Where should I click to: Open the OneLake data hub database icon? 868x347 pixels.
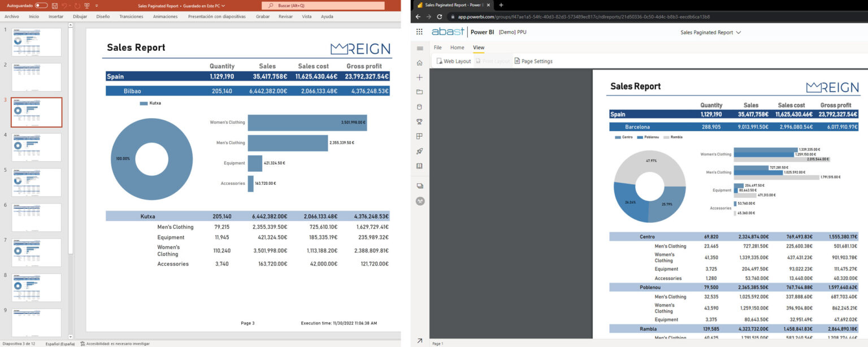pyautogui.click(x=420, y=106)
